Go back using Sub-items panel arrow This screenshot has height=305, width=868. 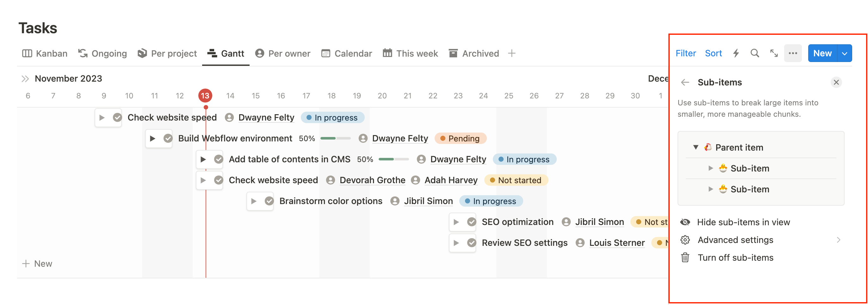[685, 83]
